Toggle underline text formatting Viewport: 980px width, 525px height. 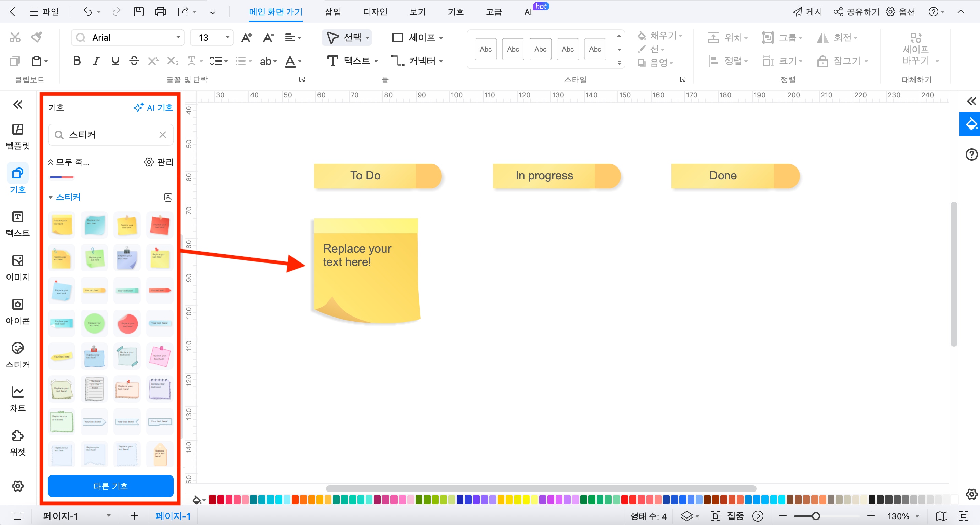click(x=115, y=61)
